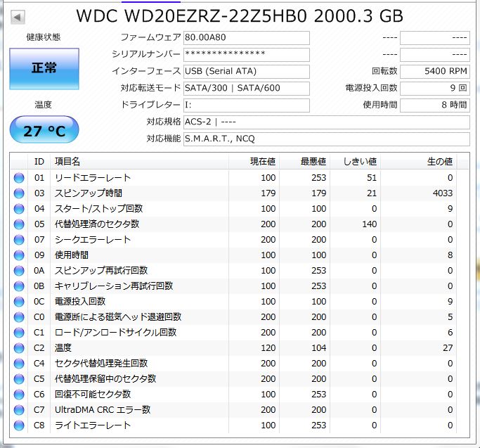
Task: Click the 項目名 column header
Action: (139, 162)
